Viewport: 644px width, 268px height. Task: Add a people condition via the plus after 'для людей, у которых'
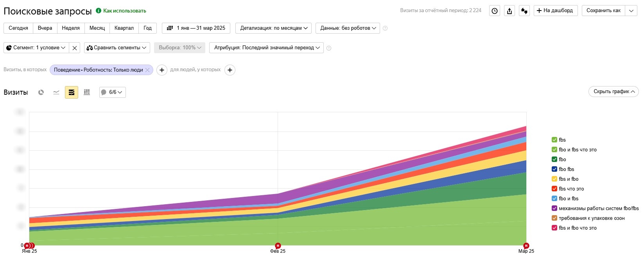pyautogui.click(x=230, y=70)
